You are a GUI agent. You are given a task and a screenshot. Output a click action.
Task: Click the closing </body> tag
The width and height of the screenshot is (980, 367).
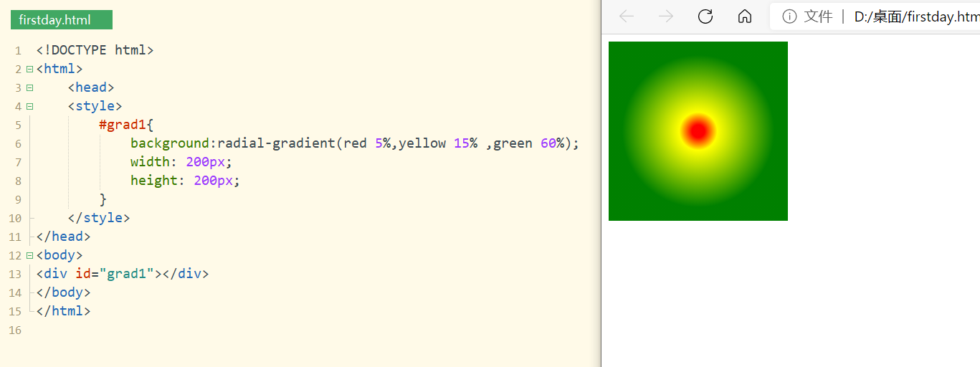pyautogui.click(x=64, y=292)
